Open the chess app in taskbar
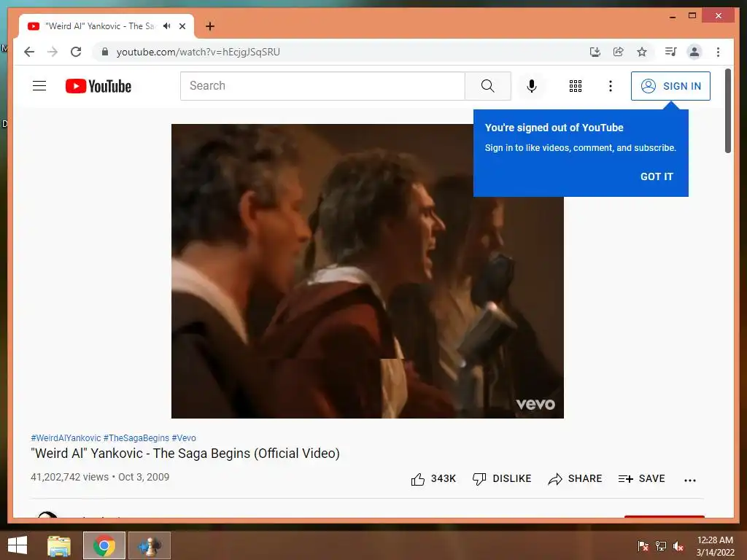747x560 pixels. (x=150, y=545)
